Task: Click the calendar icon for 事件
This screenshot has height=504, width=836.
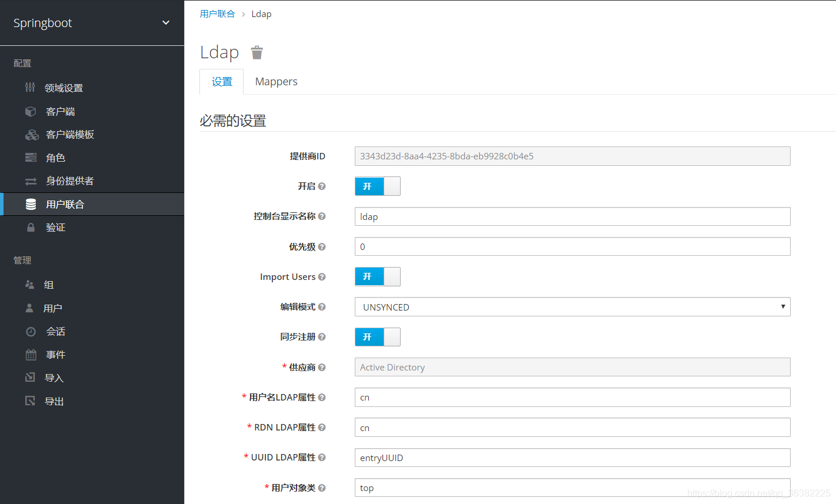Action: [x=31, y=355]
